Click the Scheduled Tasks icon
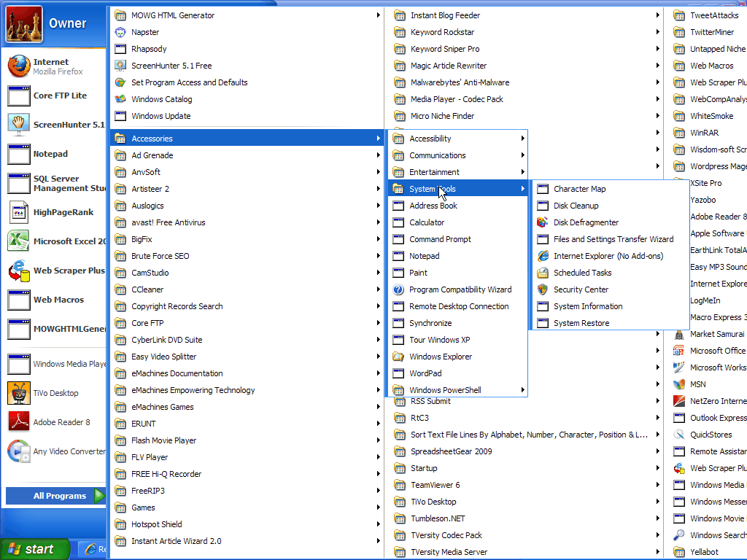The height and width of the screenshot is (560, 747). [x=542, y=273]
